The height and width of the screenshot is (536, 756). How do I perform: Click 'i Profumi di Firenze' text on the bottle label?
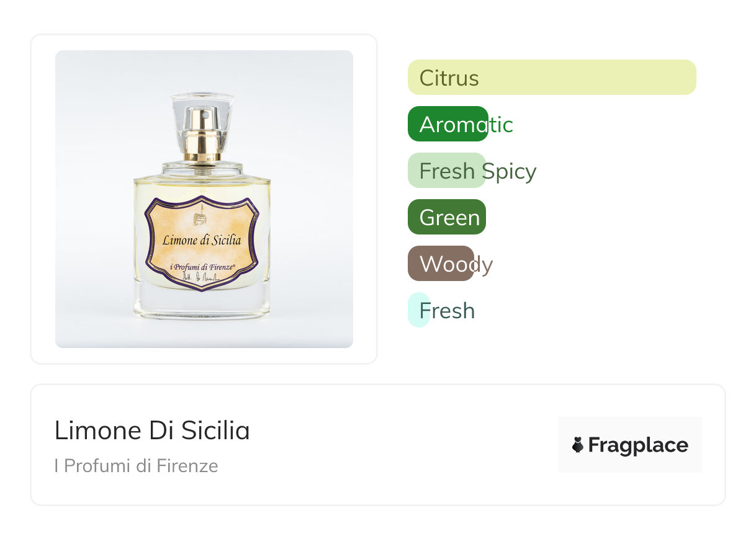202,267
